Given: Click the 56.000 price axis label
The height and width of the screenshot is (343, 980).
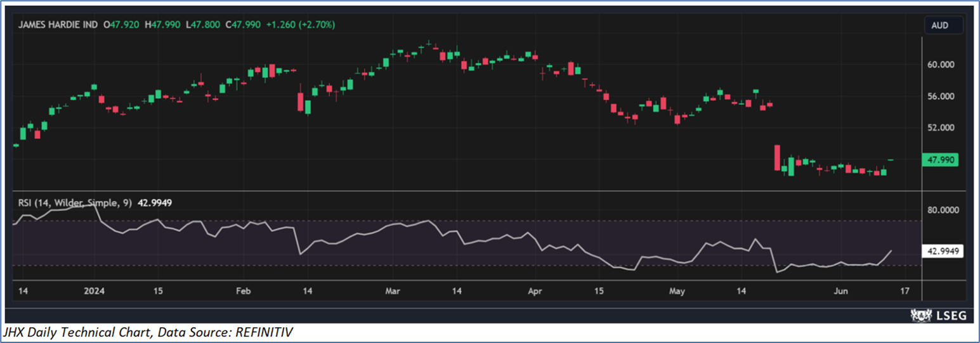Looking at the screenshot, I should click(x=941, y=97).
